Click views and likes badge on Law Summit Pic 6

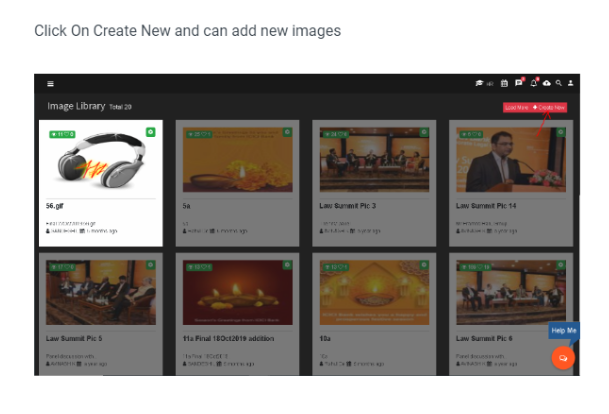(475, 267)
